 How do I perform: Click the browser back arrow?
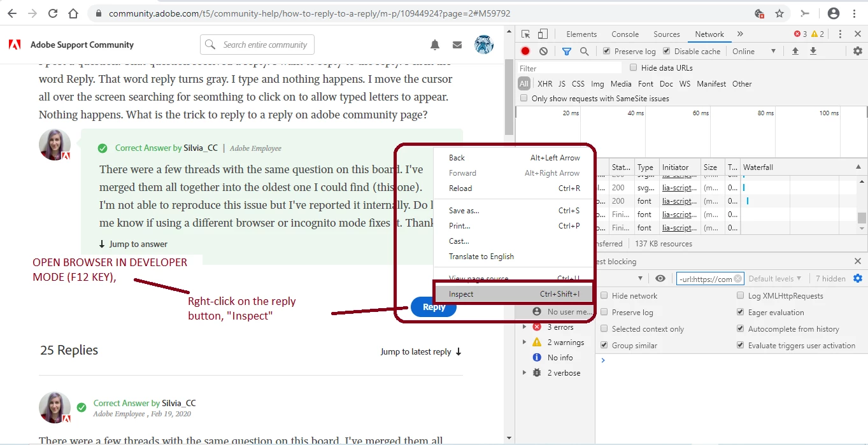tap(13, 13)
